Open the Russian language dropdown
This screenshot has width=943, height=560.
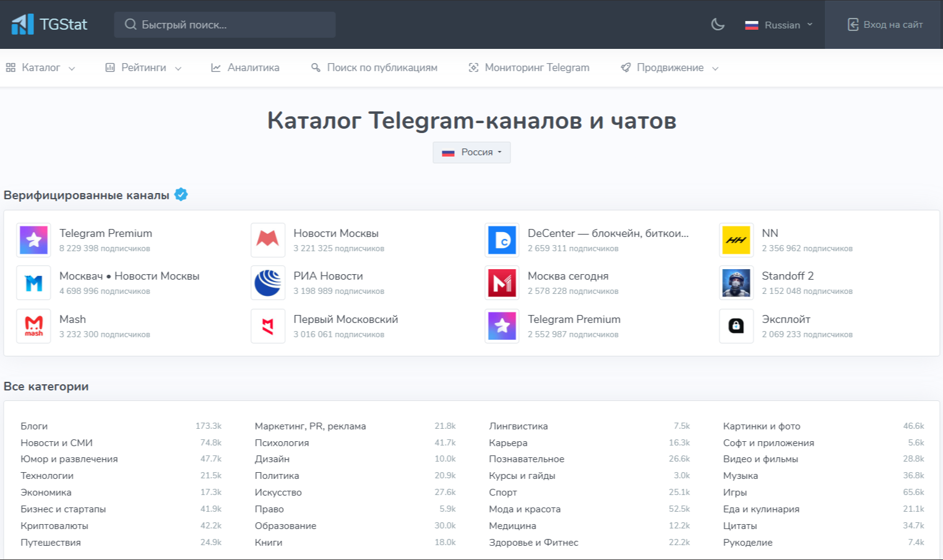(x=779, y=25)
